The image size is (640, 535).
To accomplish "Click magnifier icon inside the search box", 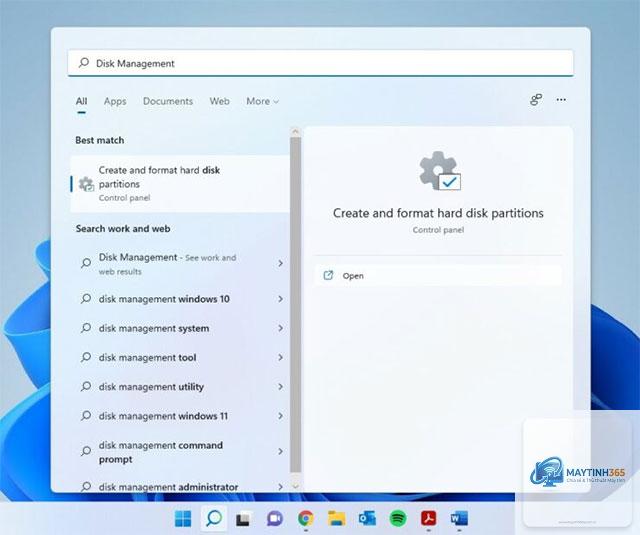I will coord(84,62).
